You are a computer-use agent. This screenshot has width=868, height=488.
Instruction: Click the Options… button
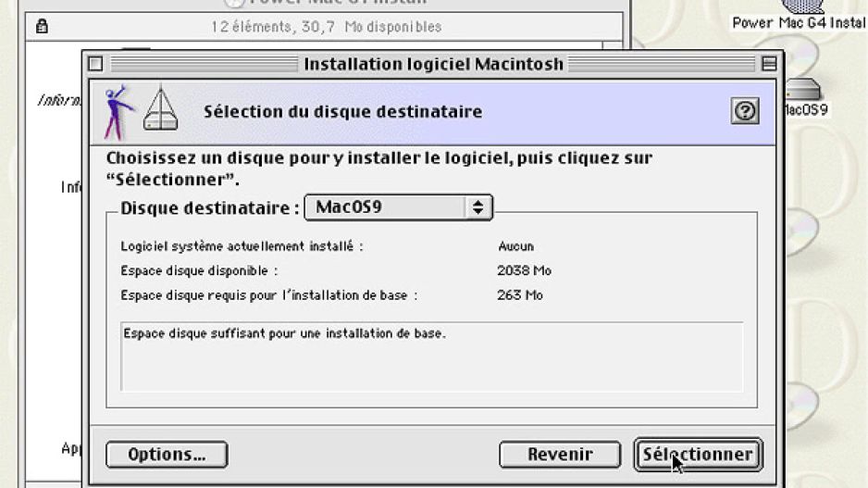(x=167, y=455)
